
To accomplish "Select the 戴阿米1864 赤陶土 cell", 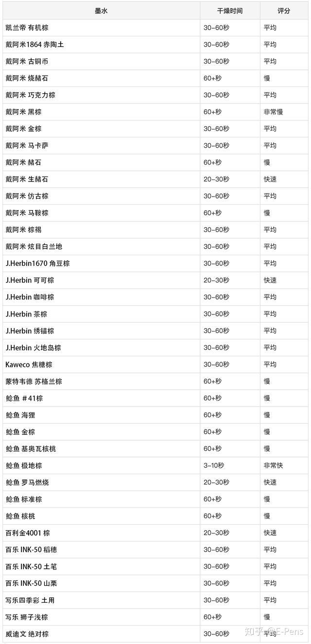I will click(x=35, y=45).
